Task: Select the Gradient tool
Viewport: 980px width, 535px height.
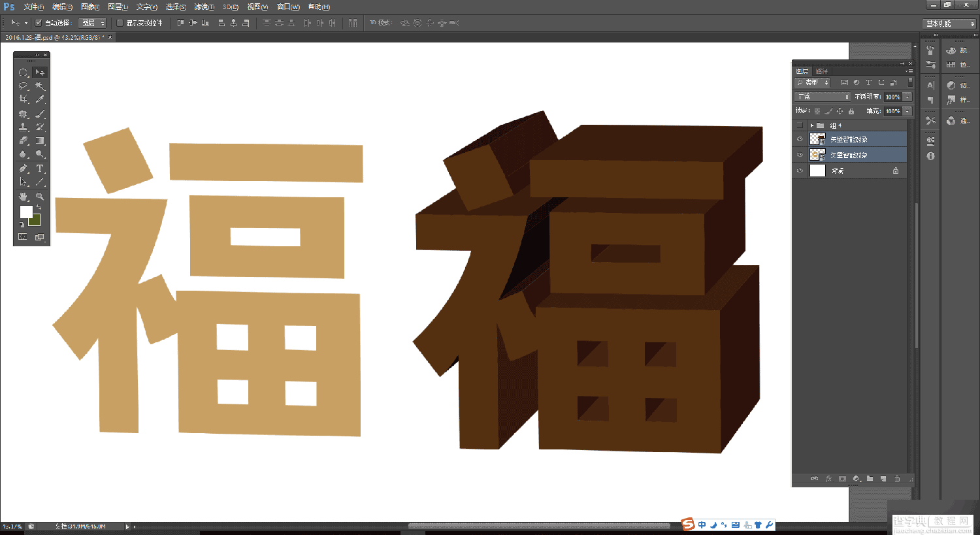Action: 40,140
